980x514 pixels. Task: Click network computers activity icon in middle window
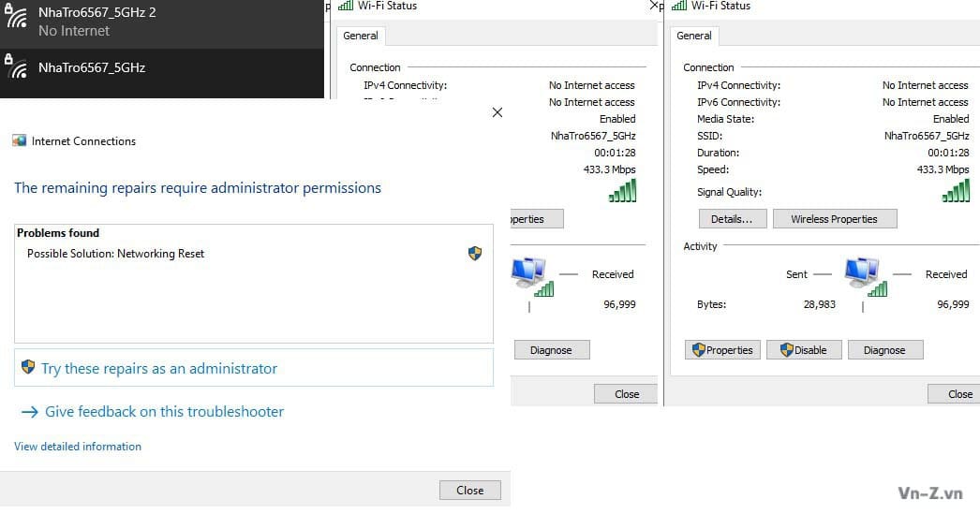point(530,276)
